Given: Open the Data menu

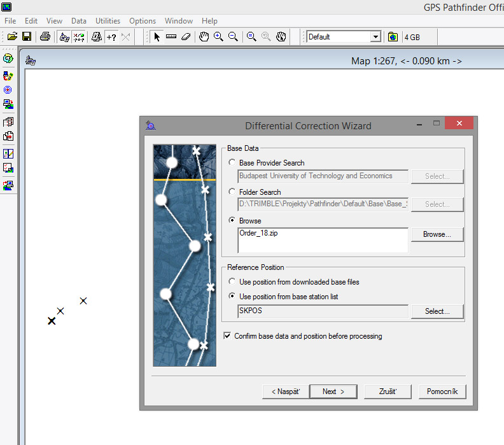Looking at the screenshot, I should 79,21.
